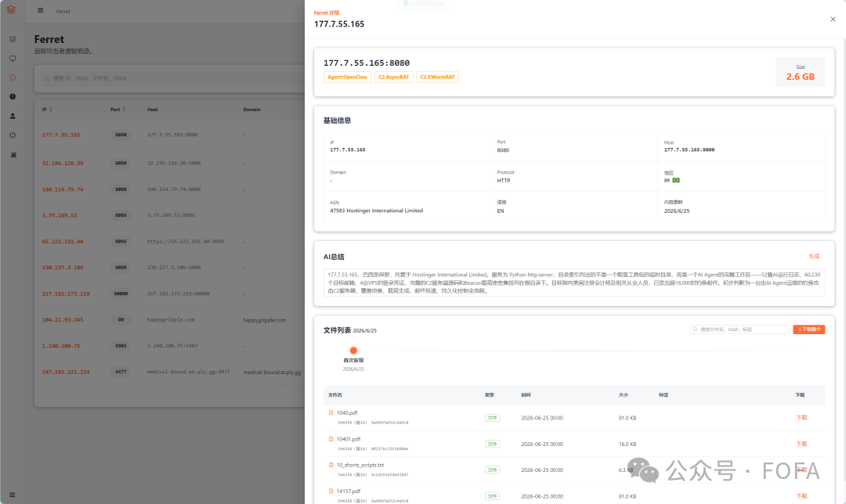846x504 pixels.
Task: Select the orange crosshair icon in the sidebar
Action: point(13,77)
